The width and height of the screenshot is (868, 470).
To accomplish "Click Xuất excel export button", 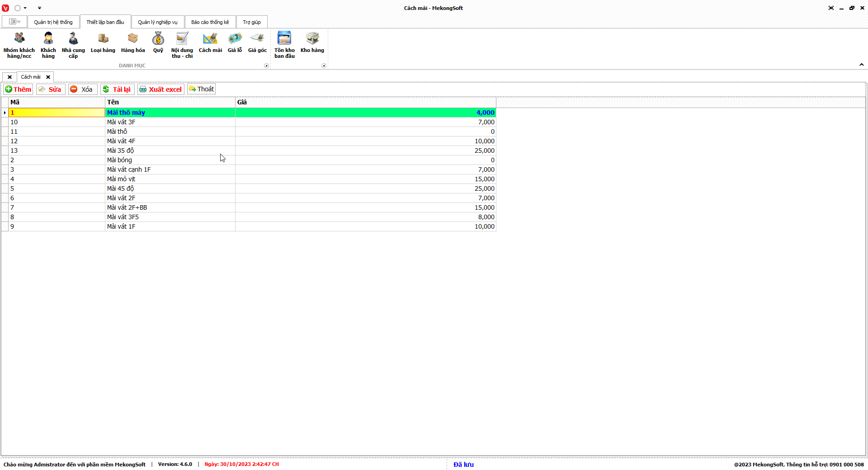I will click(160, 89).
